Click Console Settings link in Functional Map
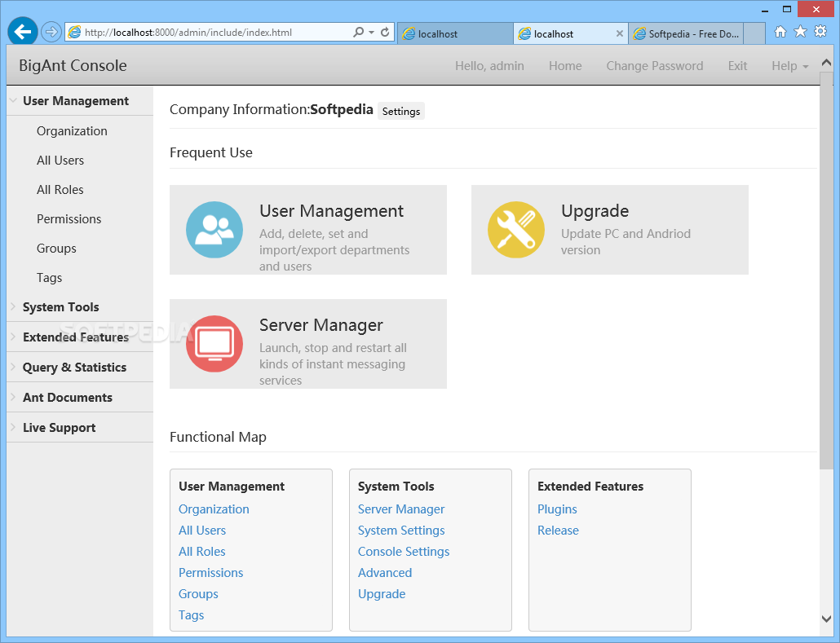The height and width of the screenshot is (643, 840). pos(404,552)
